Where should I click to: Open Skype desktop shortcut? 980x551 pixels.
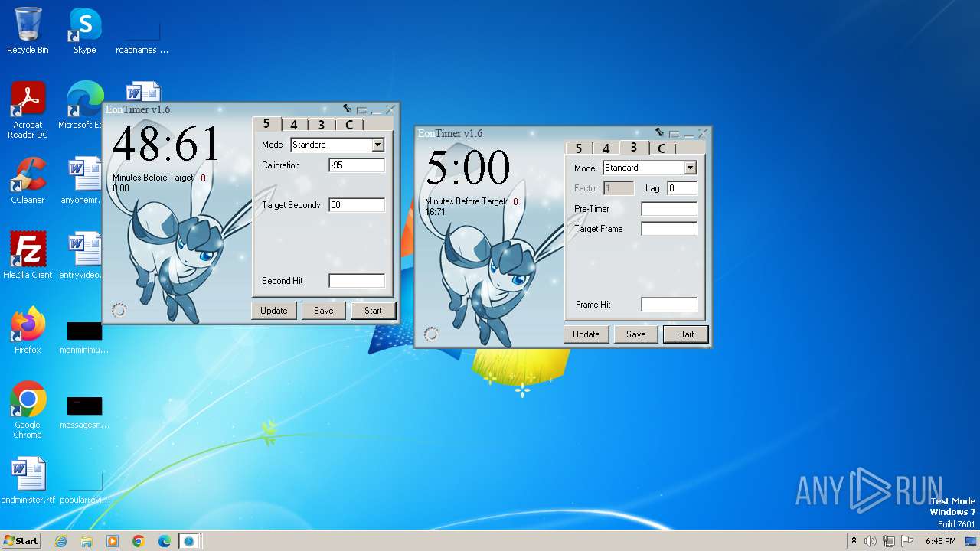click(x=84, y=31)
